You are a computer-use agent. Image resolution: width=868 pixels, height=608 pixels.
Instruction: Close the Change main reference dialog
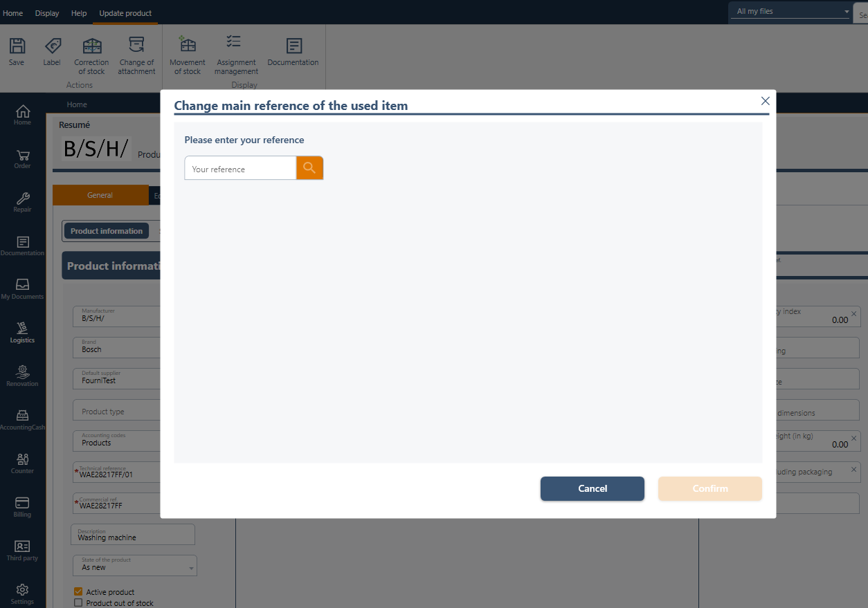[765, 101]
